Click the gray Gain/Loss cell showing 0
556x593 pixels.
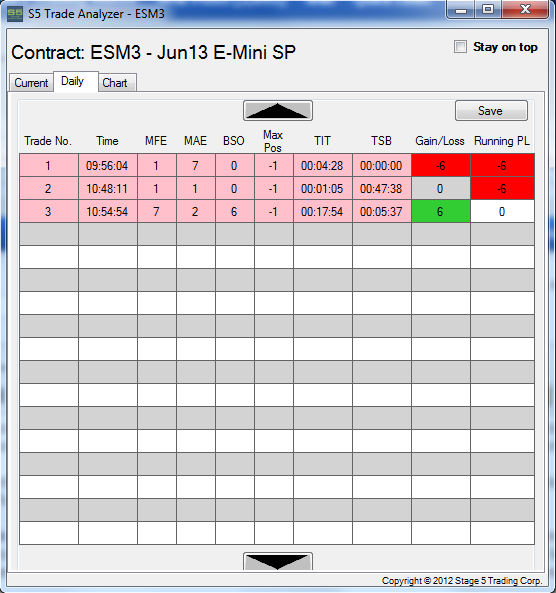pos(441,188)
